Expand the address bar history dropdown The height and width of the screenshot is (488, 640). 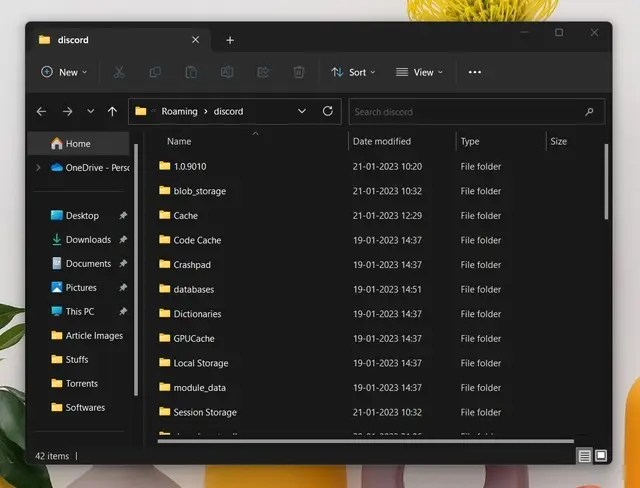(x=302, y=111)
